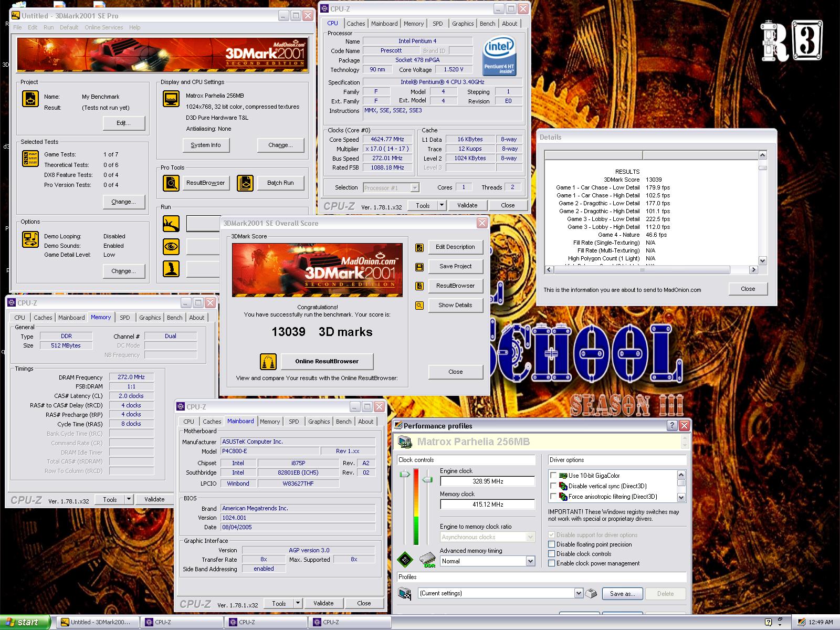Click the first Run icon above the eye icon
Viewport: 840px width, 630px height.
(171, 224)
